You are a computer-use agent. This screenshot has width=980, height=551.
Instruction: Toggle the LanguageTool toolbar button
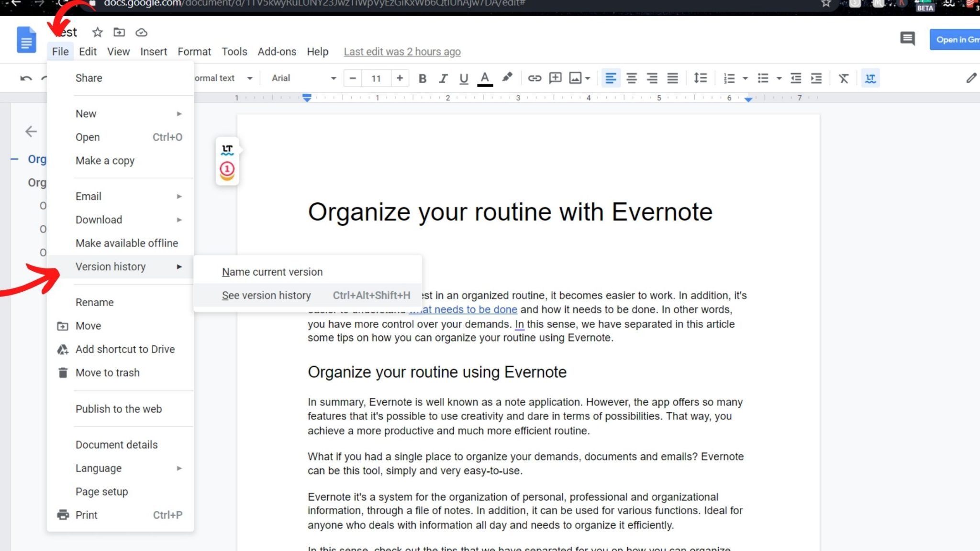(870, 78)
